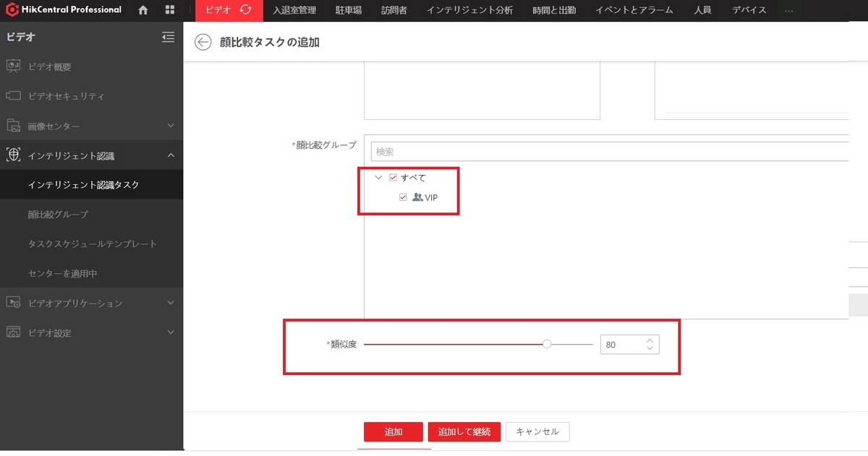Open the 駐車場 tab
Screen dimensions: 868x456
pos(349,10)
